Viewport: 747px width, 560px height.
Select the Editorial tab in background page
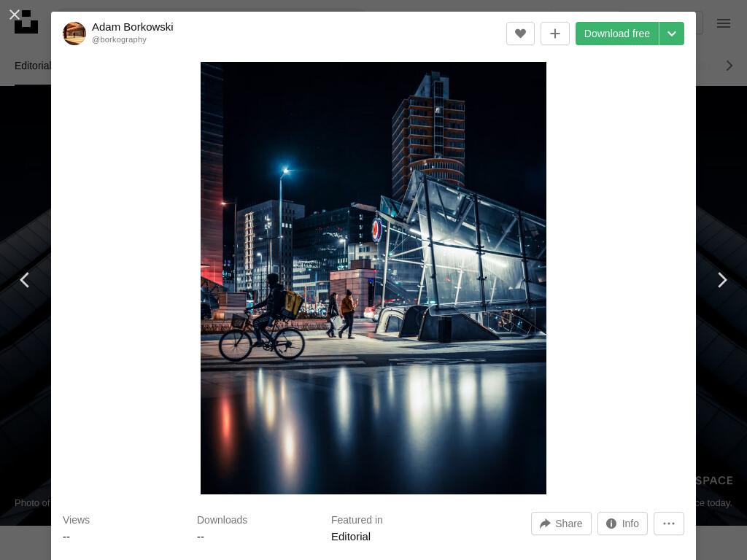[32, 66]
